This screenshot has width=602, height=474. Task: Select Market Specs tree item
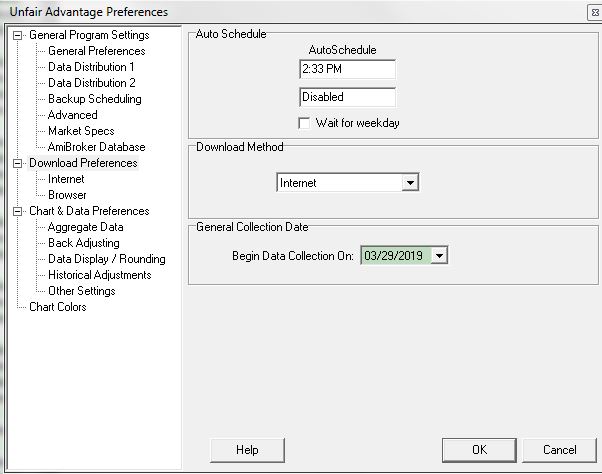(81, 131)
